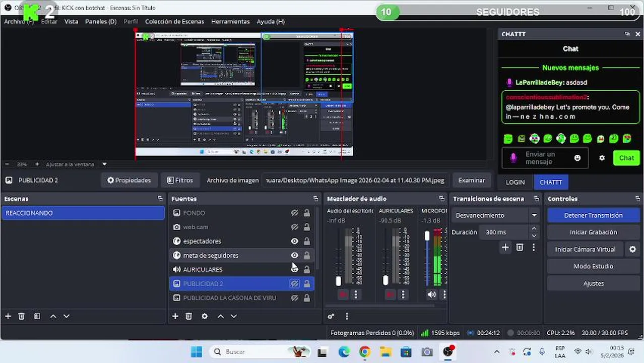
Task: Move scene up with arrow in Escenas
Action: (x=53, y=316)
